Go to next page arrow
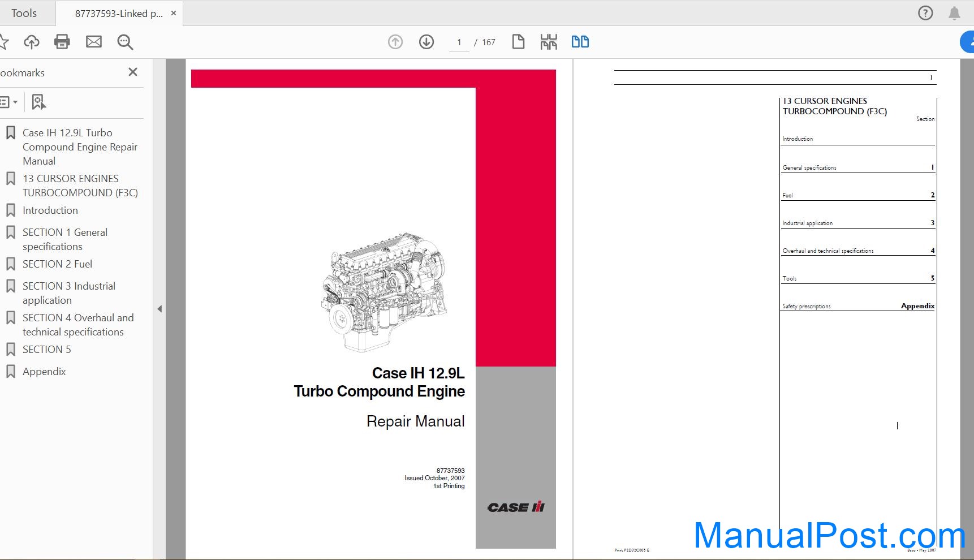 coord(426,42)
